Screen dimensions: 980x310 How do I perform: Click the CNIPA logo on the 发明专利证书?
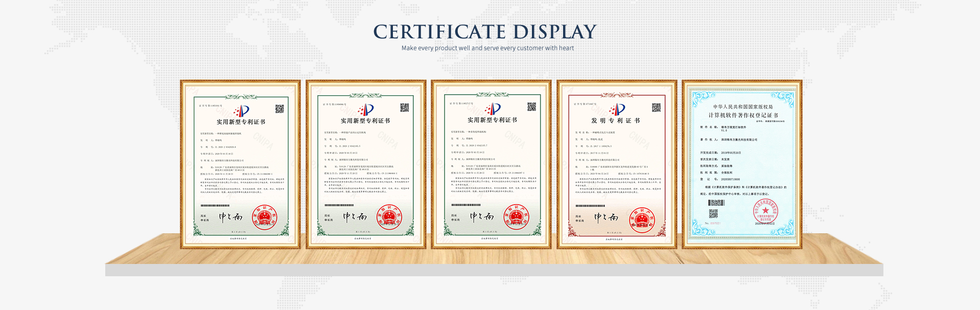617,109
